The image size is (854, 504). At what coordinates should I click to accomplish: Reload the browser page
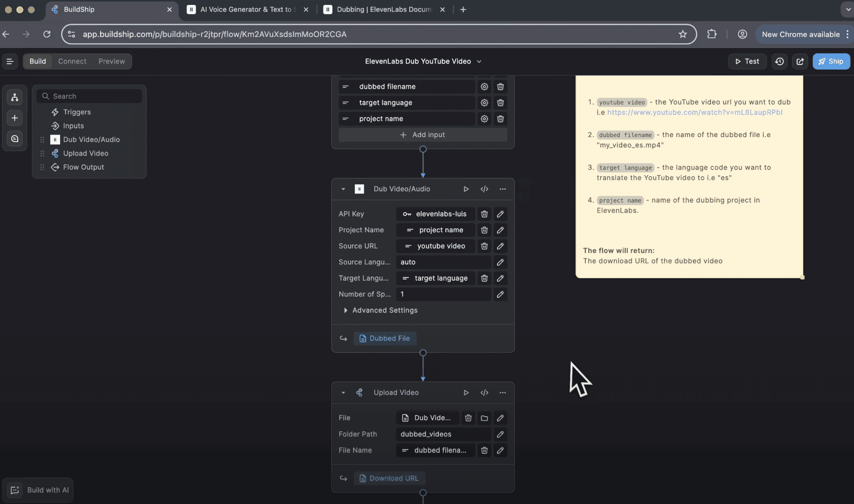[x=47, y=34]
